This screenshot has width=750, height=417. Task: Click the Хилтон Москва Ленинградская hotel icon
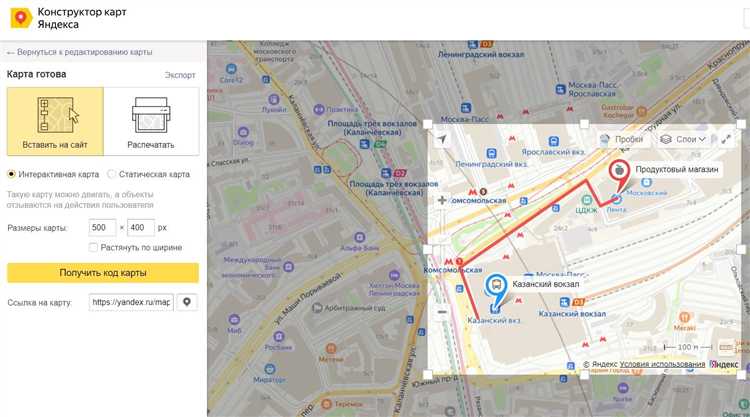(x=394, y=275)
